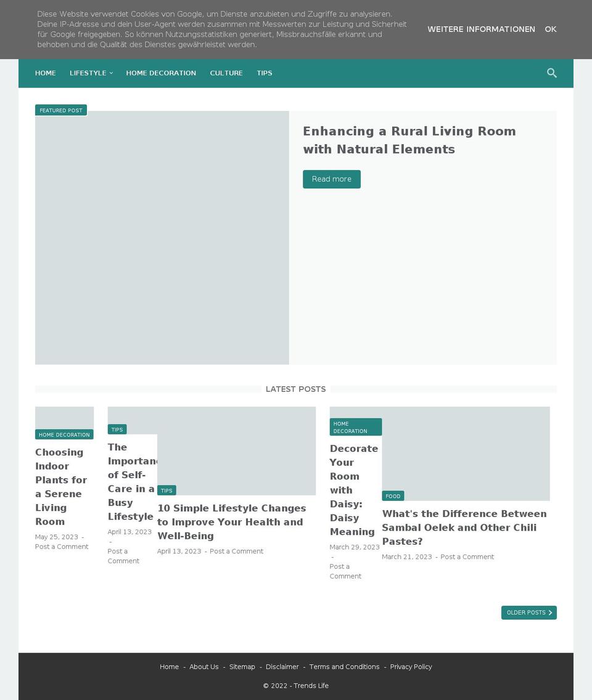Post a Comment on Indoor Plants post

(x=62, y=547)
